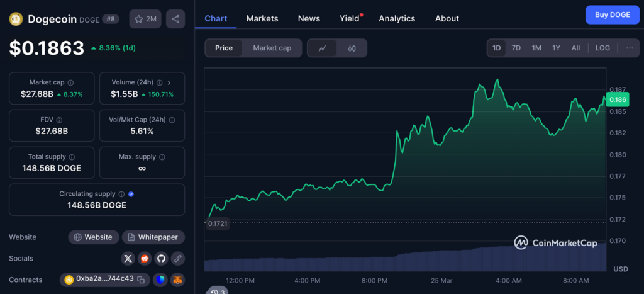Viewport: 644px width, 294px height.
Task: Open the Reddit social icon
Action: coord(145,258)
